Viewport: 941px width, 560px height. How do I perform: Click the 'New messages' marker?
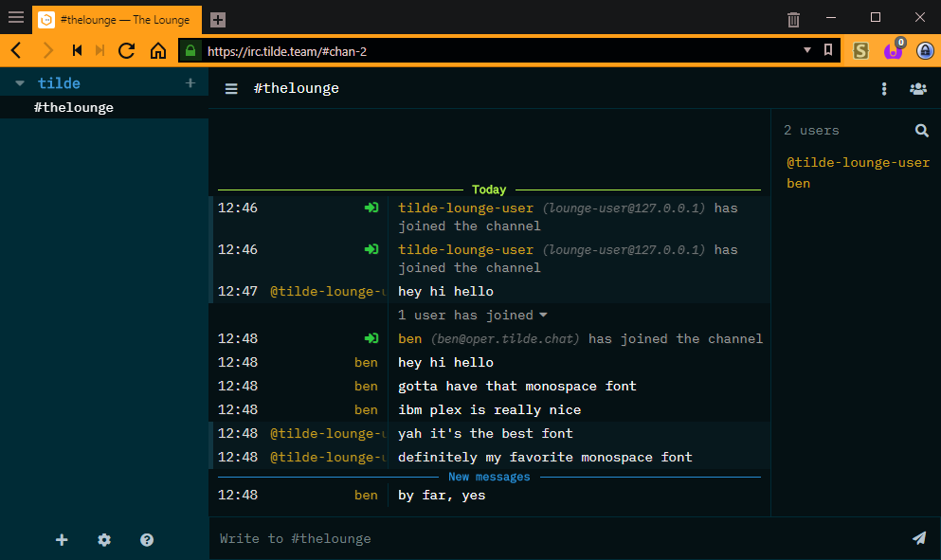(489, 477)
